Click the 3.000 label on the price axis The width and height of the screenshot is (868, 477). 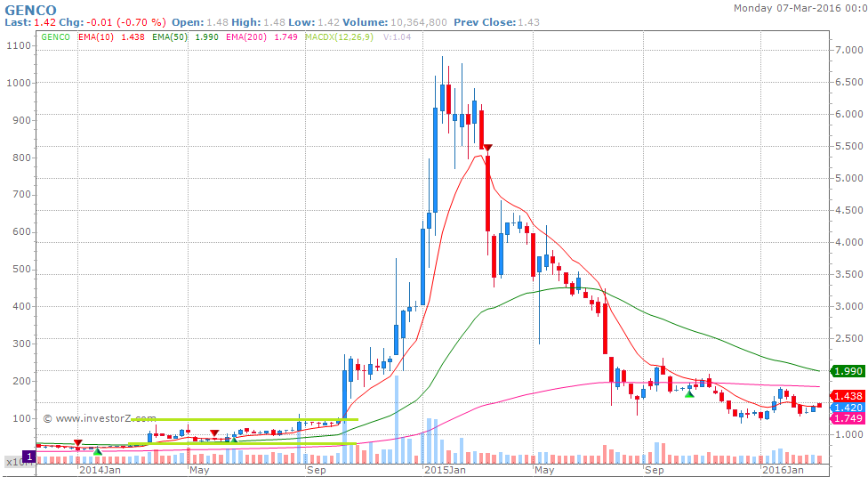coord(848,306)
